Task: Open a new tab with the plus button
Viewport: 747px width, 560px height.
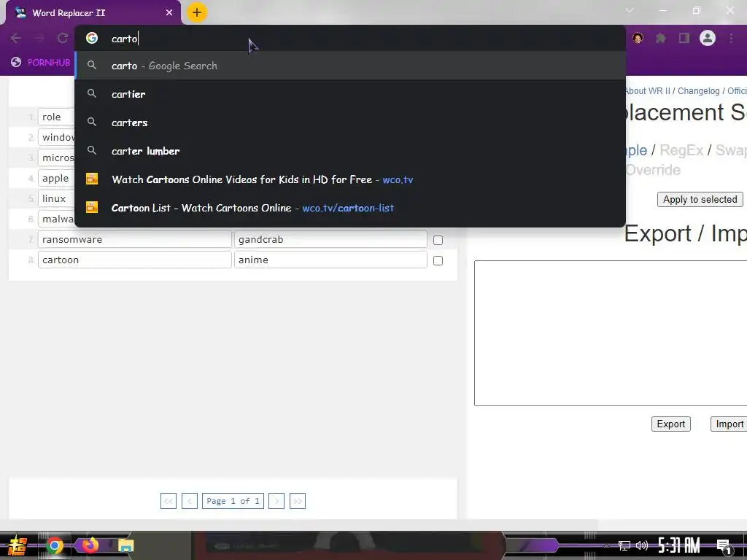Action: 197,12
